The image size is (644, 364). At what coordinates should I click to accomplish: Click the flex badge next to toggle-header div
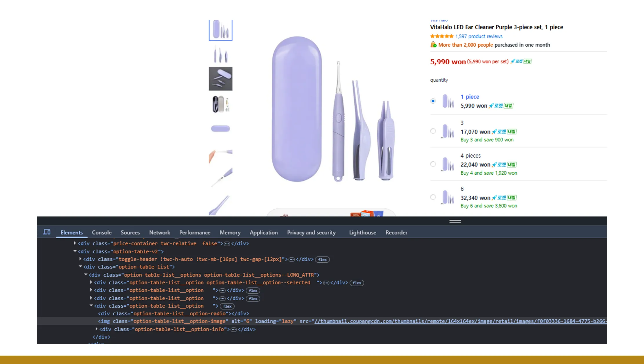pos(322,259)
